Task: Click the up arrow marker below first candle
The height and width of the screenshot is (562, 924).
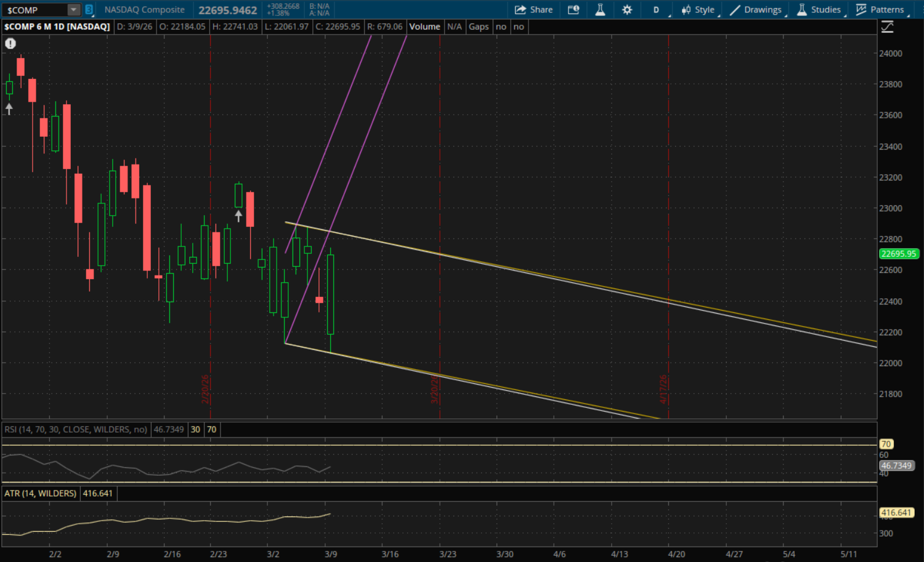Action: click(x=9, y=109)
